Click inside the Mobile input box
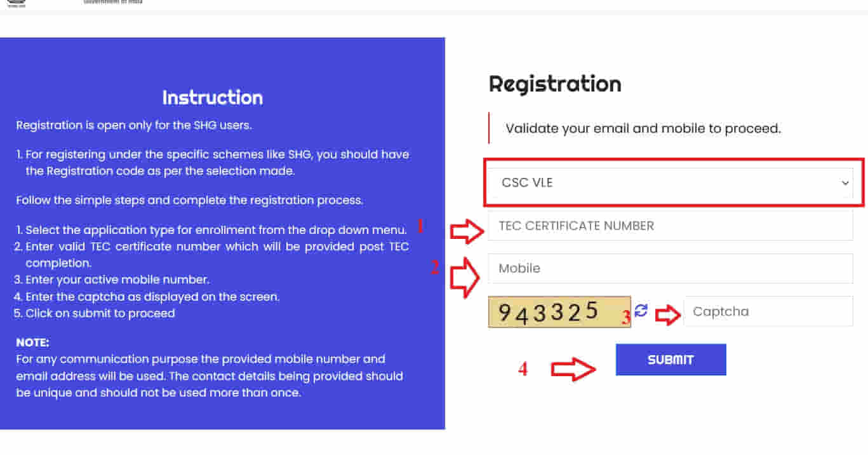 click(x=670, y=268)
